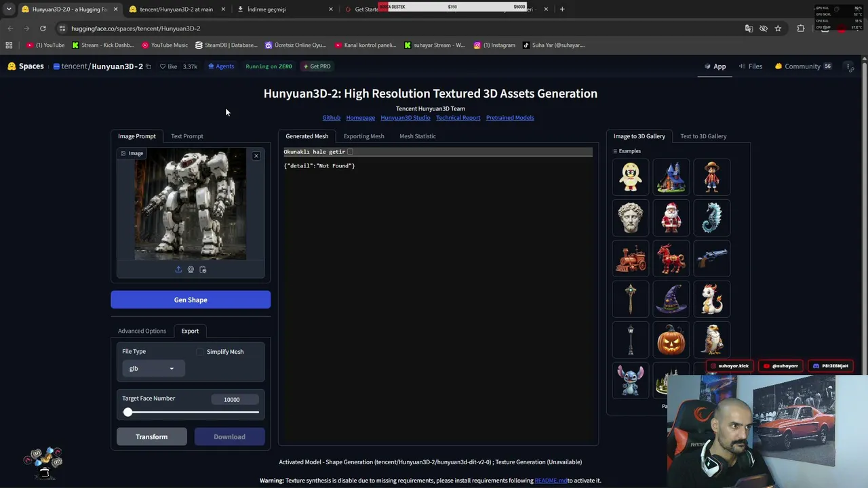Click the Gen Shape button
The height and width of the screenshot is (488, 868).
191,300
